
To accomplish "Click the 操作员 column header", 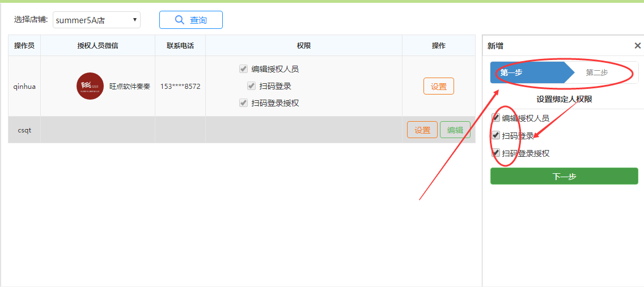I will pyautogui.click(x=24, y=45).
